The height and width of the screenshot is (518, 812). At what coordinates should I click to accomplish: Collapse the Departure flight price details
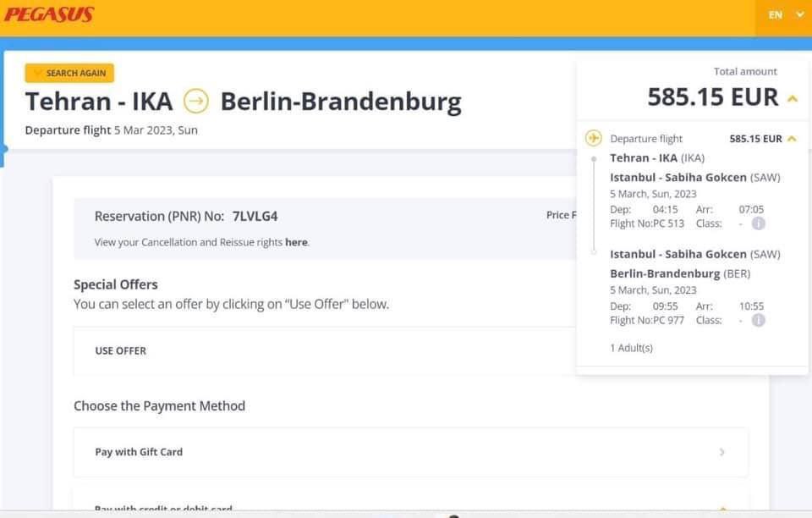coord(792,139)
